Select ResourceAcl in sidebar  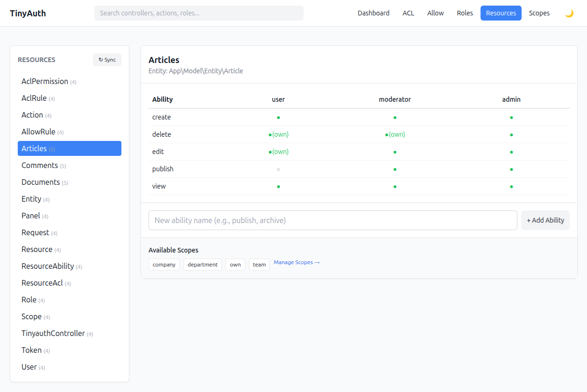(70, 283)
